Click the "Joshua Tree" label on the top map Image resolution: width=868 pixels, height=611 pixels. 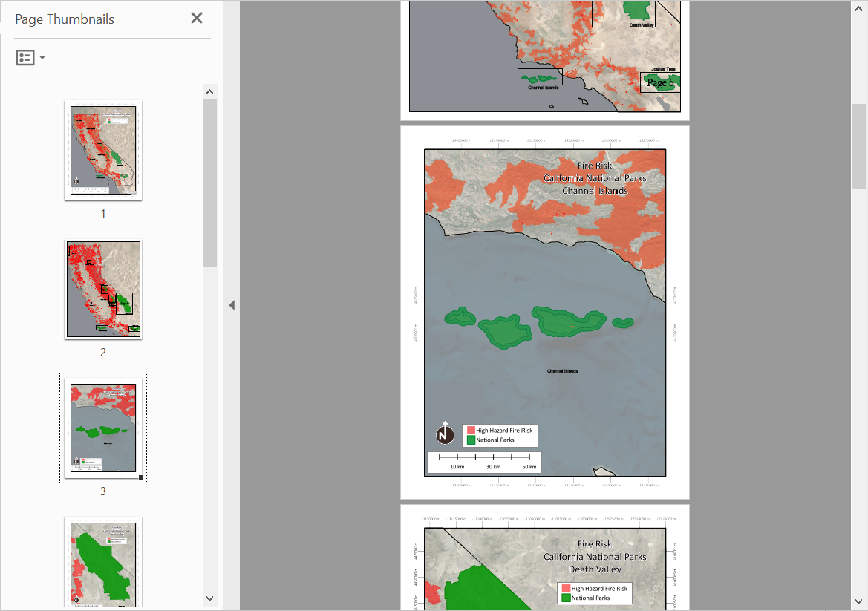(663, 69)
